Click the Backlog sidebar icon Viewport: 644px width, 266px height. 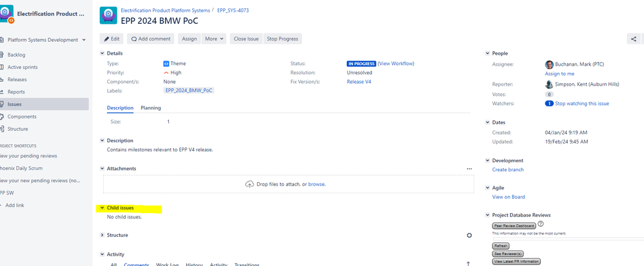click(2, 55)
